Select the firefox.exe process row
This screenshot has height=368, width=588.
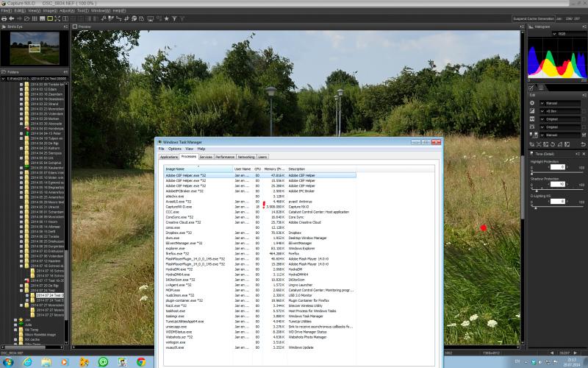coord(260,254)
